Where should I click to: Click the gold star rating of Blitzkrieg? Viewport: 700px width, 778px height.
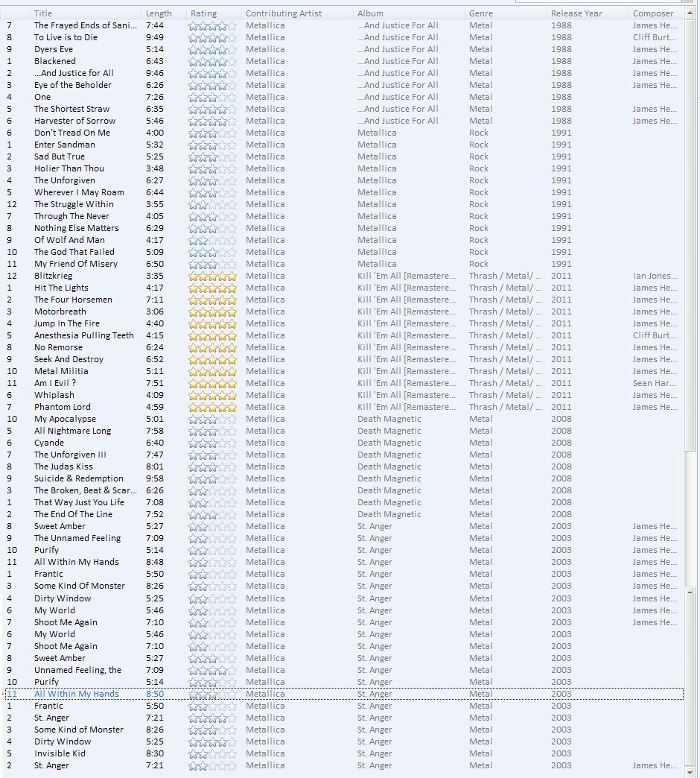point(213,276)
